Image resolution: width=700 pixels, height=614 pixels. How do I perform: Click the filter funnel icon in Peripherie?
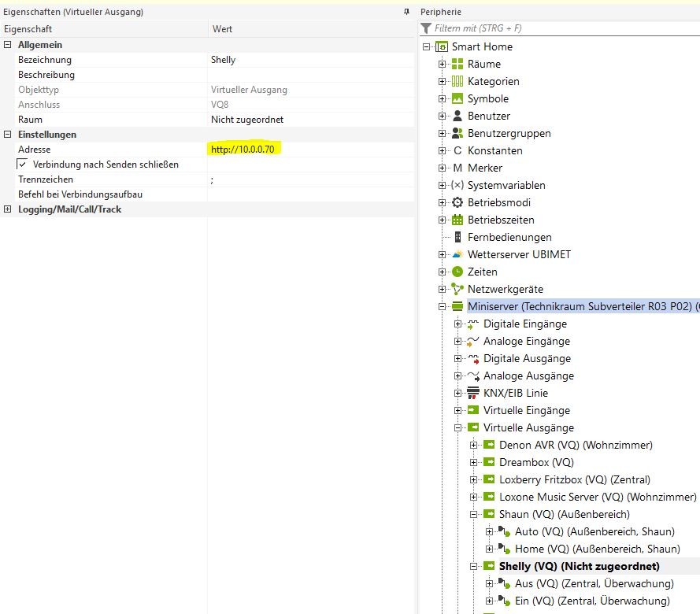426,28
